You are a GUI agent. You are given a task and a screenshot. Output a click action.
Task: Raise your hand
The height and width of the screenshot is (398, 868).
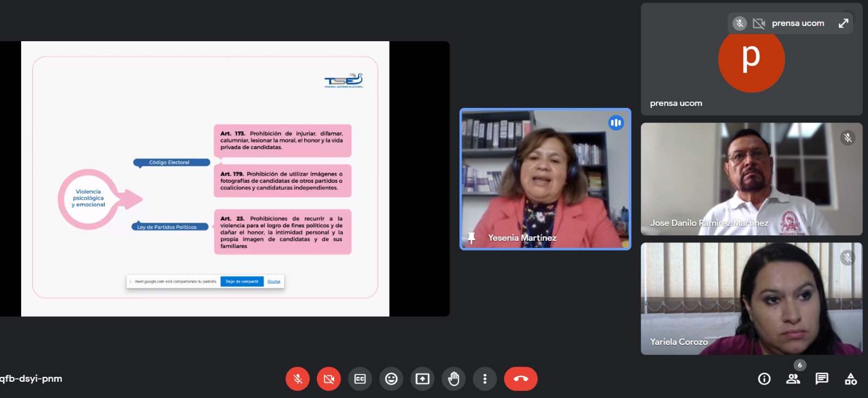click(x=454, y=379)
